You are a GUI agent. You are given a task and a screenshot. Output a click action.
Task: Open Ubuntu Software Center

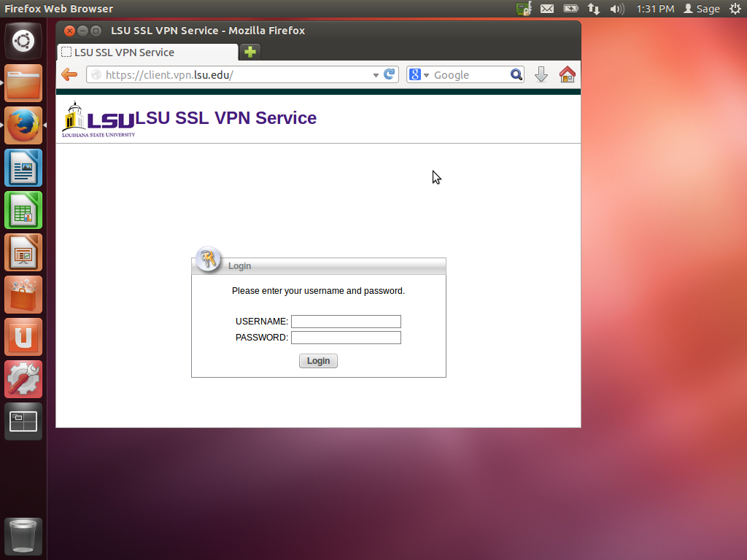pyautogui.click(x=23, y=295)
